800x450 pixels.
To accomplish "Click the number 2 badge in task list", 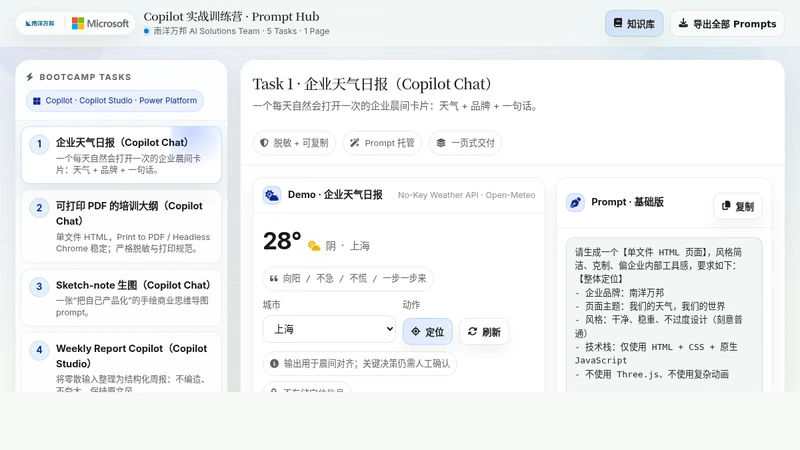I will pos(39,208).
